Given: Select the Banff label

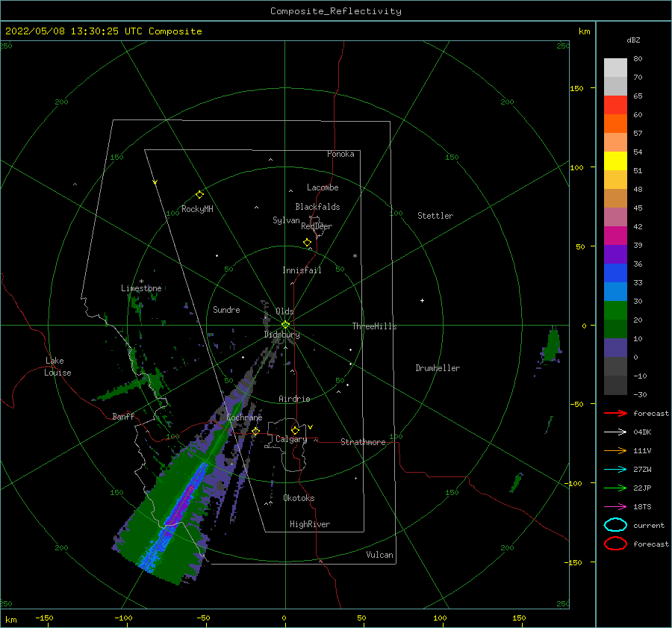Looking at the screenshot, I should click(x=123, y=416).
